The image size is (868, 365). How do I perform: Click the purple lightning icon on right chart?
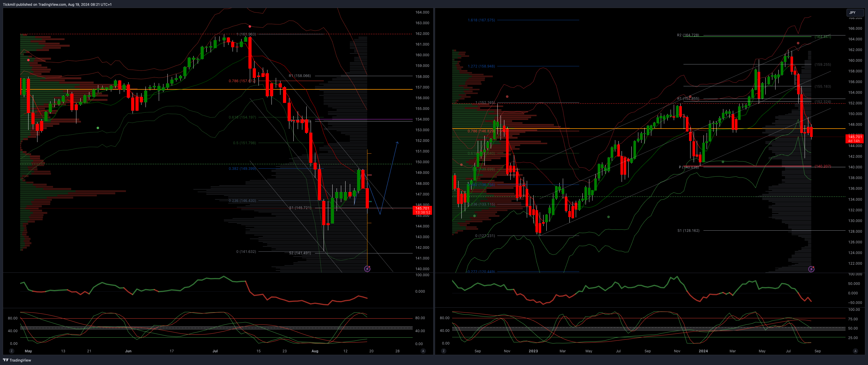(x=812, y=269)
